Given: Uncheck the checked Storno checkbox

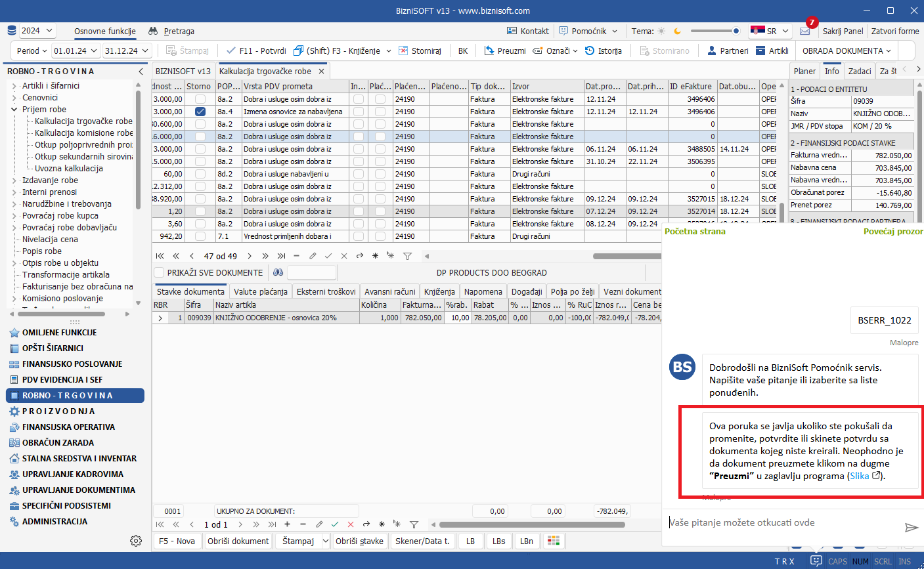Looking at the screenshot, I should click(200, 112).
